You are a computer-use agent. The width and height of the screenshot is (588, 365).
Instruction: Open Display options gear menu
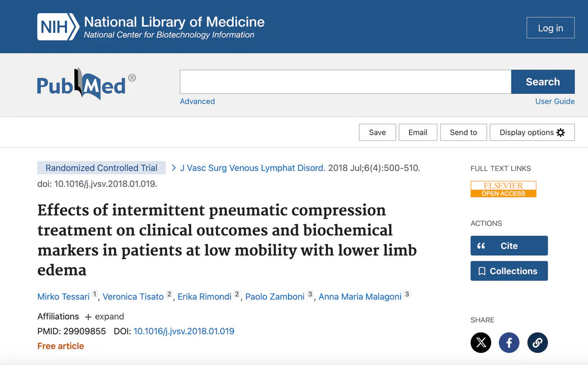tap(532, 132)
